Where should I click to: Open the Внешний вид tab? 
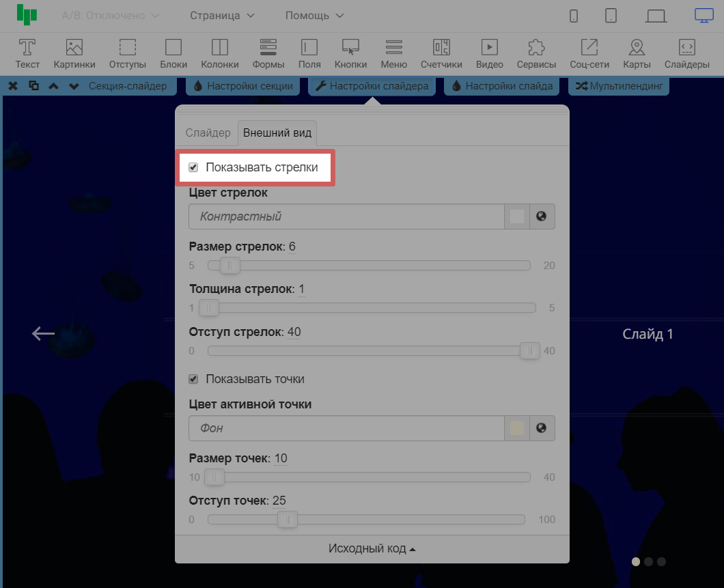pyautogui.click(x=277, y=133)
